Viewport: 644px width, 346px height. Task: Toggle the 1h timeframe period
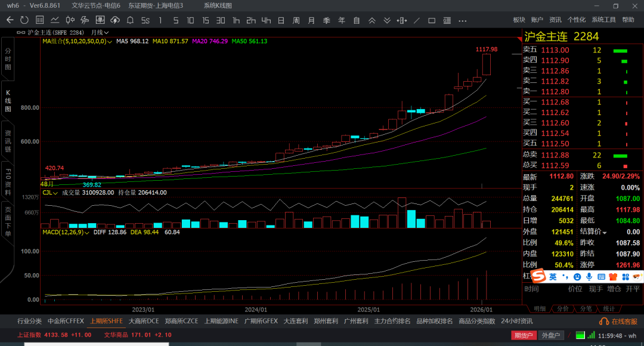[x=236, y=20]
